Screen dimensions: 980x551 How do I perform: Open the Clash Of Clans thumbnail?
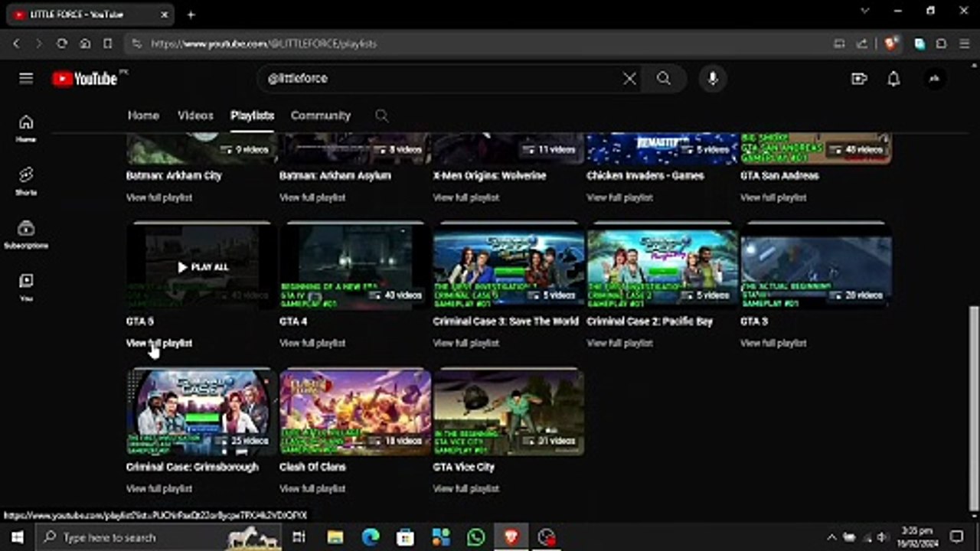coord(355,412)
